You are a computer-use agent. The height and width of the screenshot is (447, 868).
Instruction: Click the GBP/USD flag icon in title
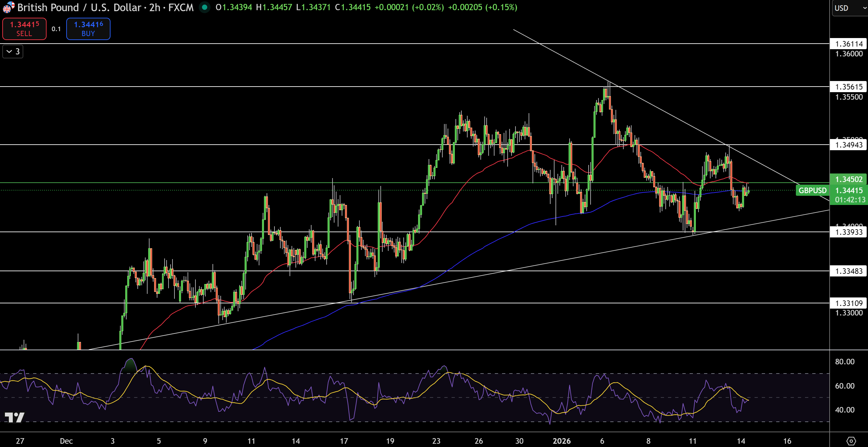[x=8, y=7]
